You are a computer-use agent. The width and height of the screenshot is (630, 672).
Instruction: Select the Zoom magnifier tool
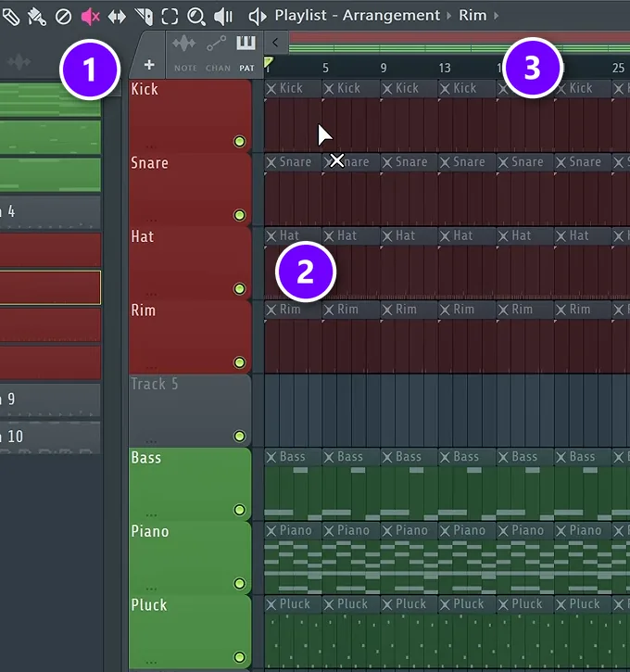196,17
